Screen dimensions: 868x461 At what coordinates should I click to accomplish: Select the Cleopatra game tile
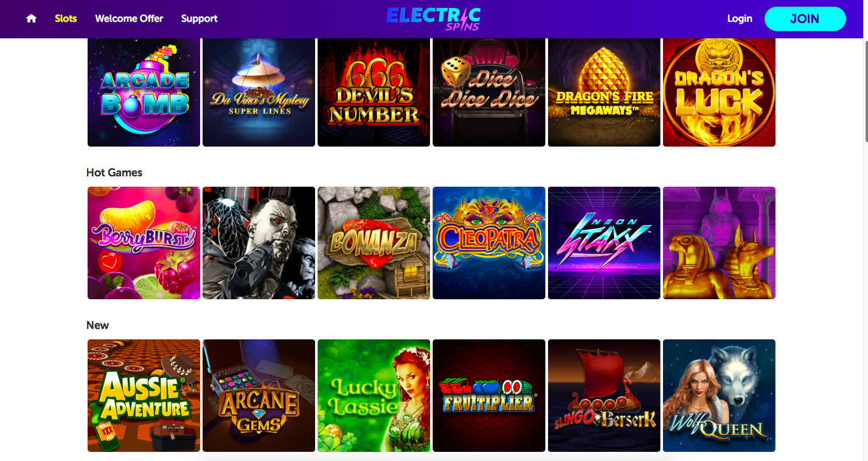pyautogui.click(x=488, y=243)
